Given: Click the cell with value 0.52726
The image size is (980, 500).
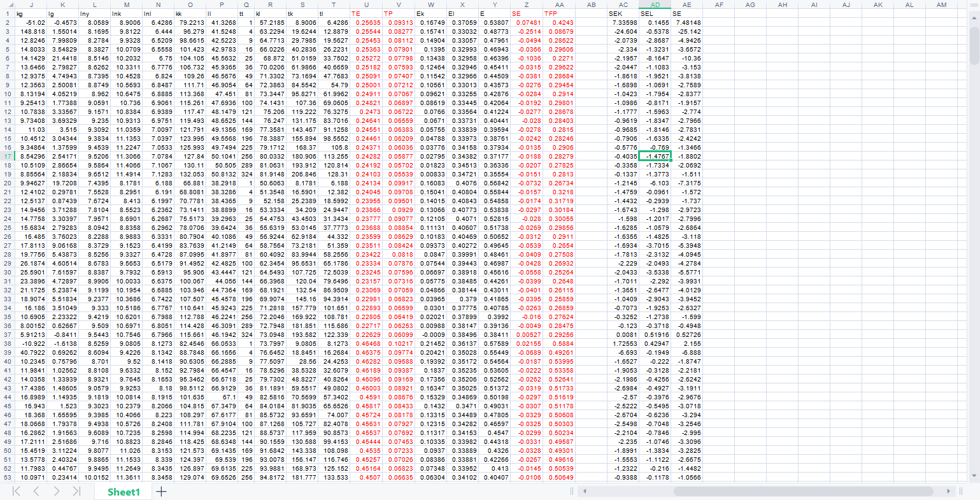Looking at the screenshot, I should point(687,334).
